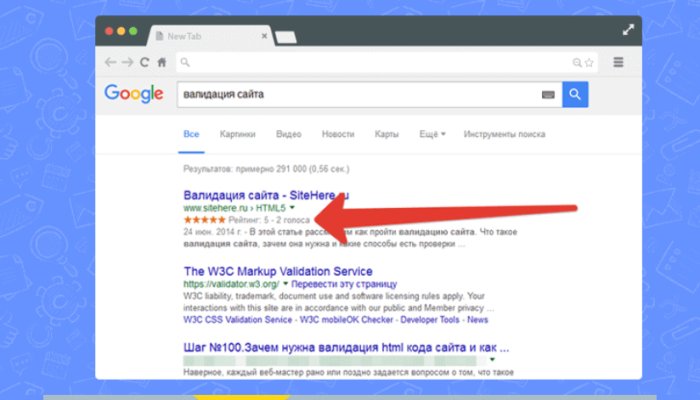Click the Google logo
The width and height of the screenshot is (700, 400).
(x=133, y=94)
